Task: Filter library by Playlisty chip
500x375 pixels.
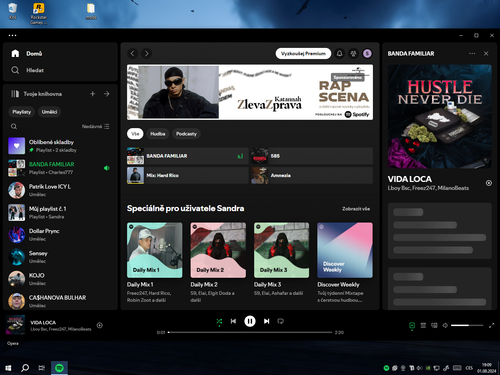Action: pyautogui.click(x=22, y=112)
